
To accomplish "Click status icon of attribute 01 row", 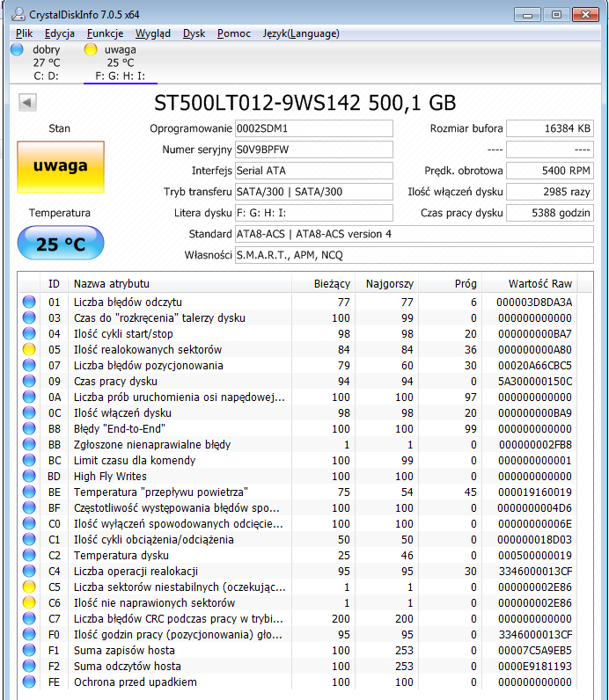I will point(29,302).
